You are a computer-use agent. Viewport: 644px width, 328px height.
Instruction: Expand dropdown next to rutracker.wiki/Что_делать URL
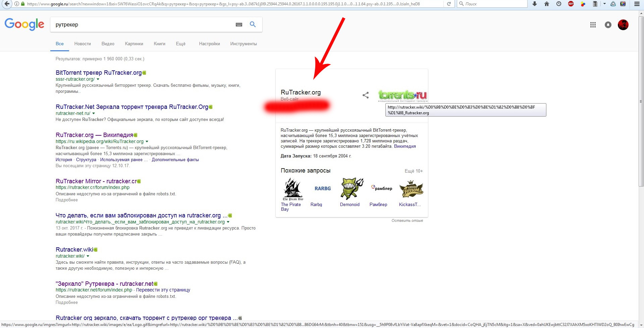click(x=228, y=222)
